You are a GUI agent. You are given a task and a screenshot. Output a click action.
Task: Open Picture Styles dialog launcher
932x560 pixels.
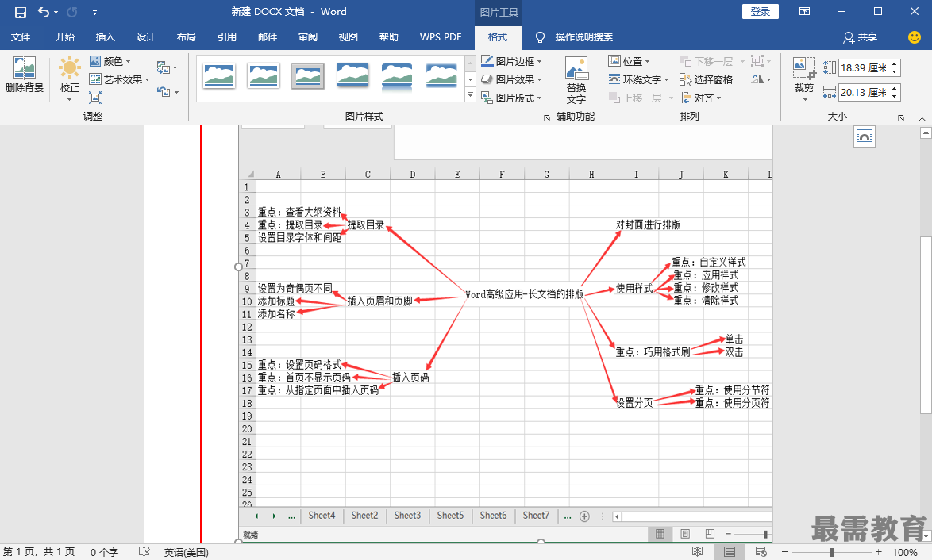click(x=547, y=118)
